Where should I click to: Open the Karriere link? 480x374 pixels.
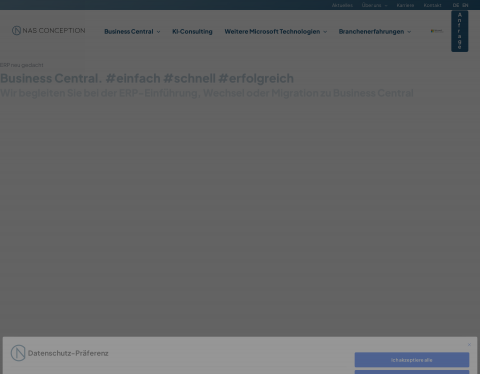405,5
